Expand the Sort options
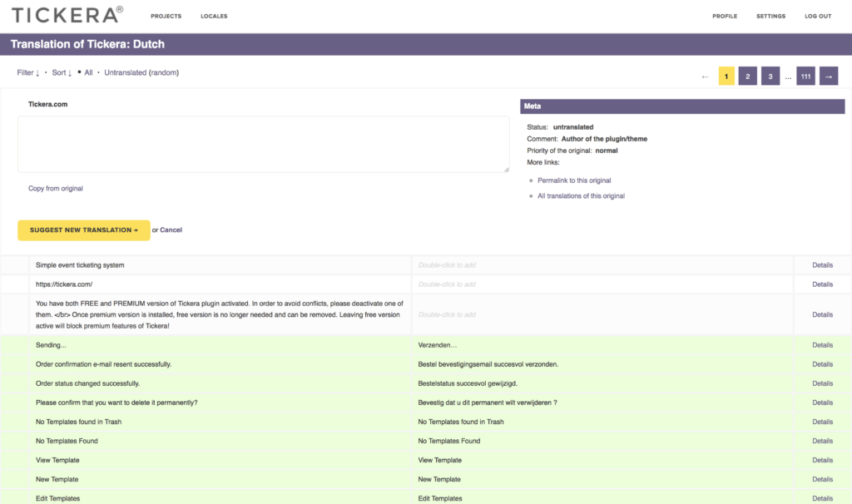This screenshot has width=852, height=504. click(62, 73)
